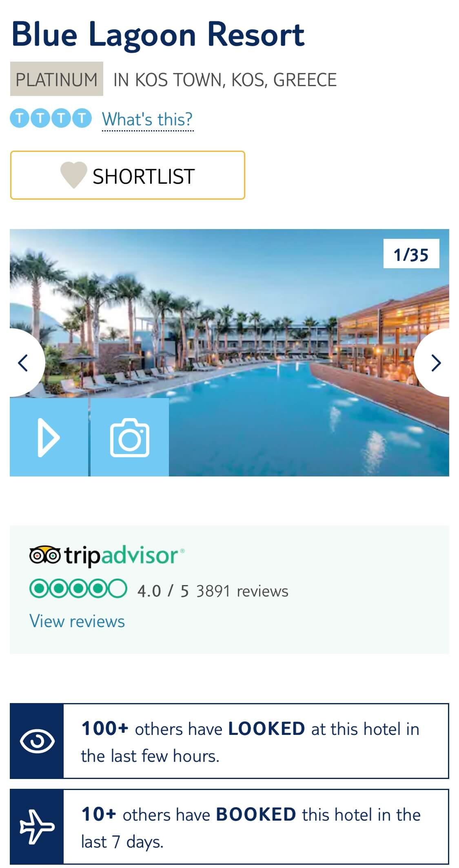Open the "What's this?" rating explanation
The height and width of the screenshot is (868, 459).
pyautogui.click(x=147, y=120)
